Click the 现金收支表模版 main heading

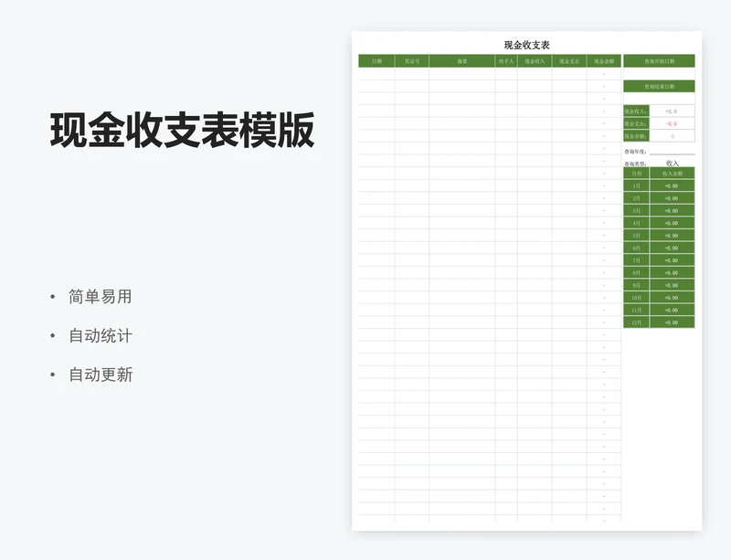182,131
